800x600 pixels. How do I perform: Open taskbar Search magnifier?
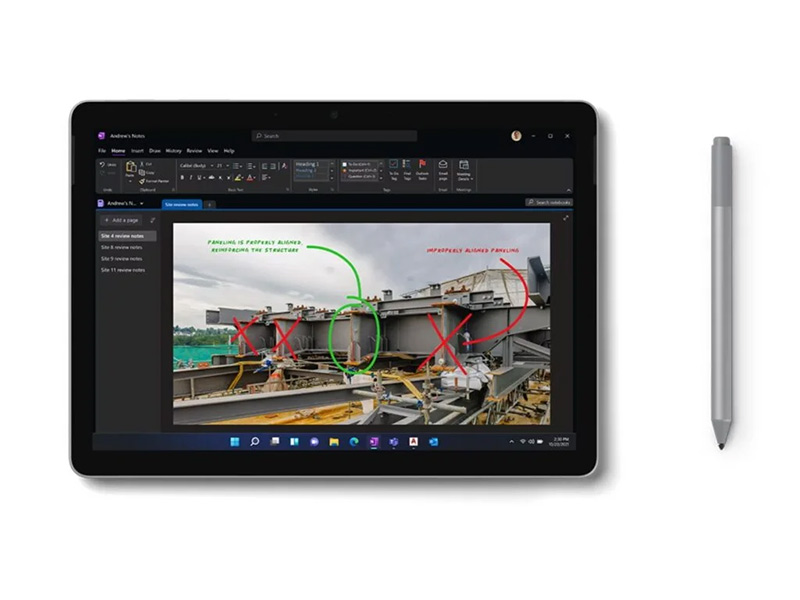pyautogui.click(x=254, y=442)
